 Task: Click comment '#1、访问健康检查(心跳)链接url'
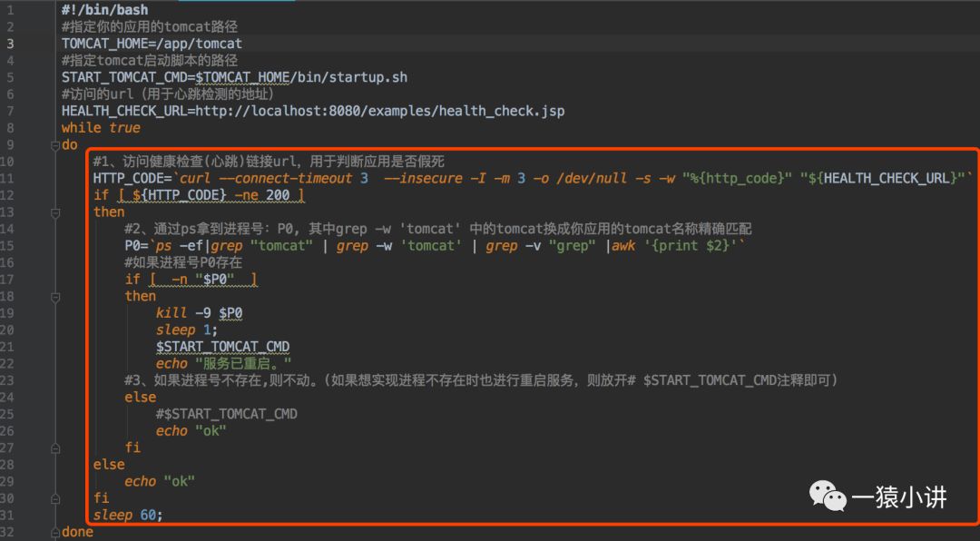pyautogui.click(x=269, y=162)
